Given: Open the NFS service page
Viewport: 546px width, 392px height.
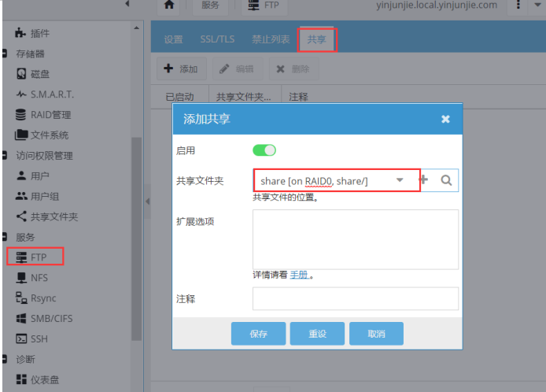Looking at the screenshot, I should [31, 278].
